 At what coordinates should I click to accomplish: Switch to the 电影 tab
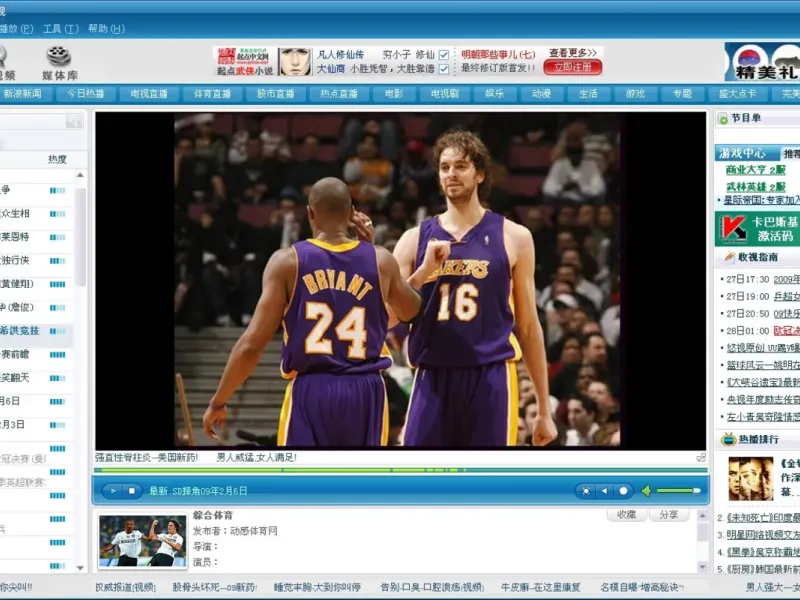(393, 94)
